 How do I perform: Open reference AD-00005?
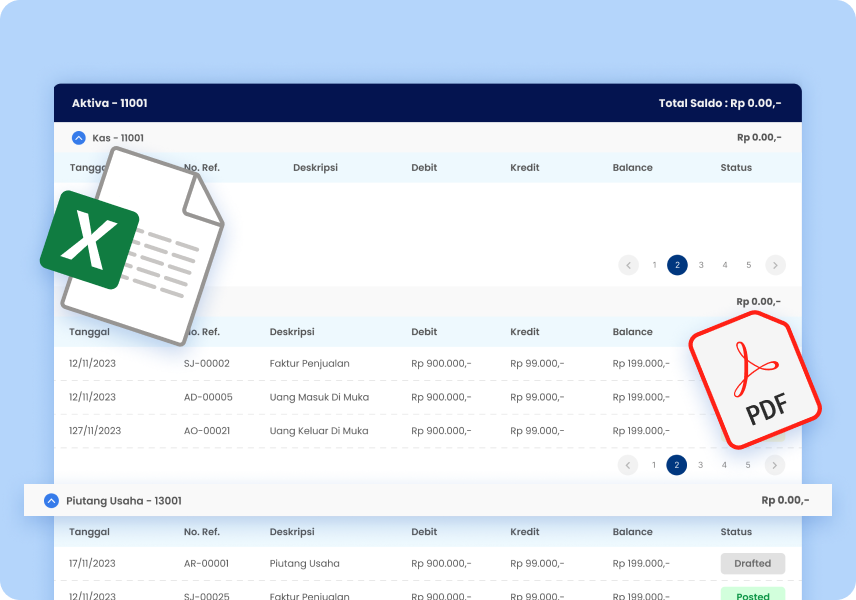point(208,397)
